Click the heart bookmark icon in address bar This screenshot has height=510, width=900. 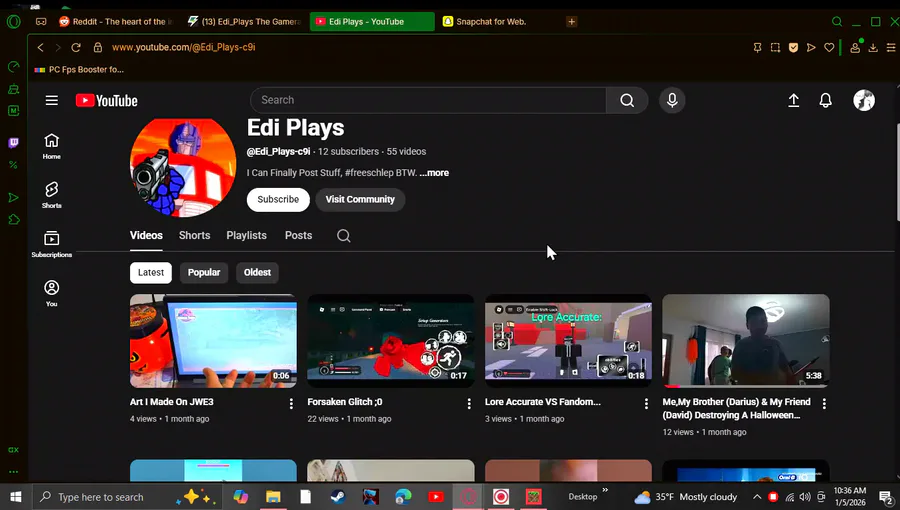coord(829,48)
